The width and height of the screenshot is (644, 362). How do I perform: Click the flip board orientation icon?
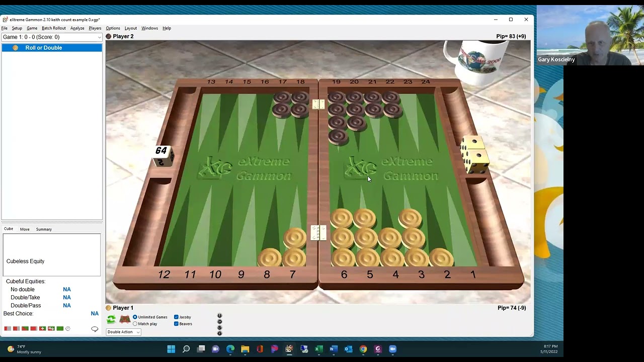[125, 319]
